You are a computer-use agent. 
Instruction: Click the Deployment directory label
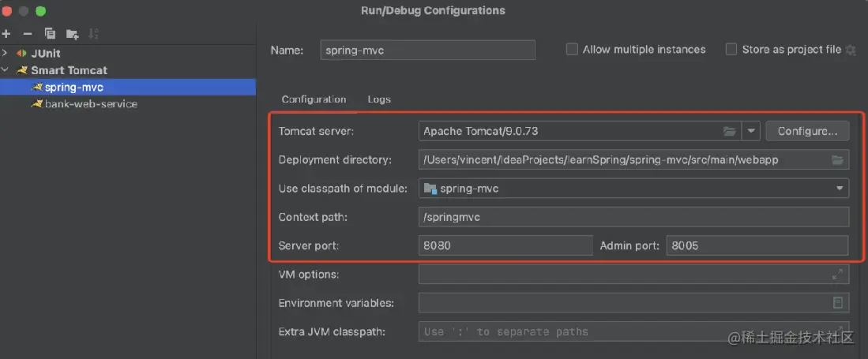click(335, 160)
